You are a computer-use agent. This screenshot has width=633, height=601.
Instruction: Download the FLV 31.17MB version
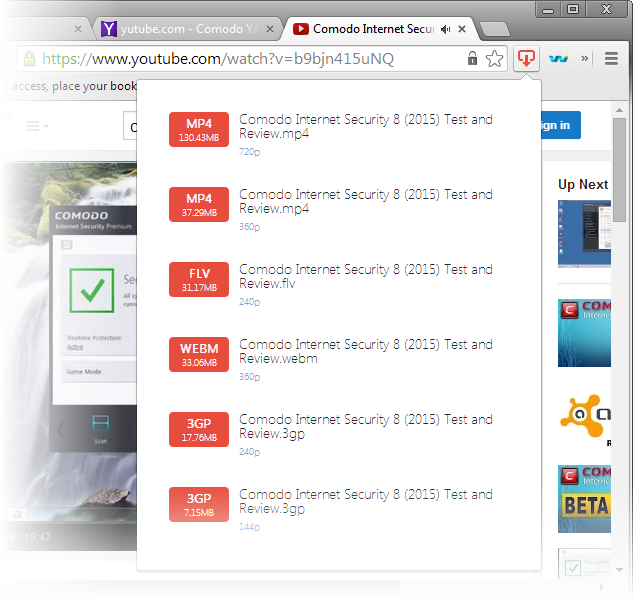tap(199, 280)
